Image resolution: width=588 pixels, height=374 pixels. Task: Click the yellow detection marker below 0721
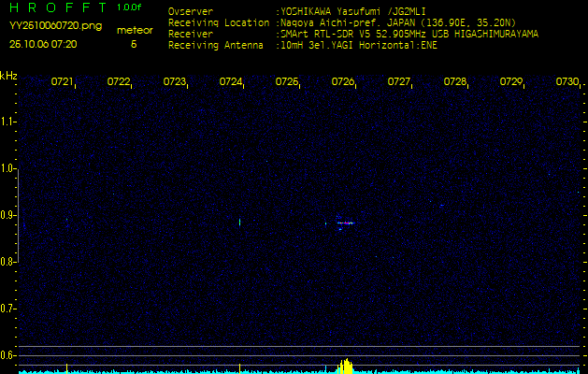66,367
